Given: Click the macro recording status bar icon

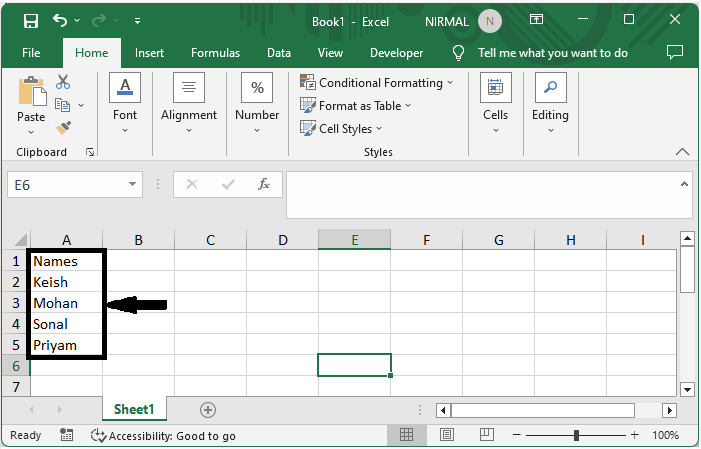Looking at the screenshot, I should click(67, 435).
